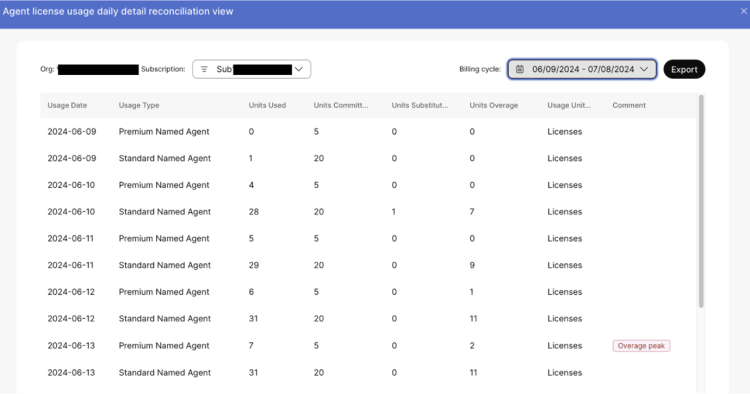The height and width of the screenshot is (394, 750).
Task: Click Units Used value 29
Action: 254,265
